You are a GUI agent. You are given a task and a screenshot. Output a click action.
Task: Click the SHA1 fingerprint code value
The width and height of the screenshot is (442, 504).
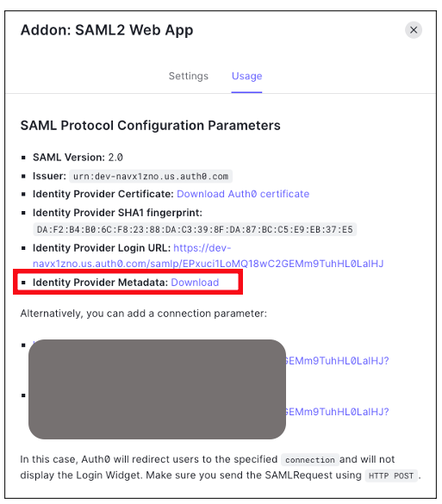pos(195,229)
